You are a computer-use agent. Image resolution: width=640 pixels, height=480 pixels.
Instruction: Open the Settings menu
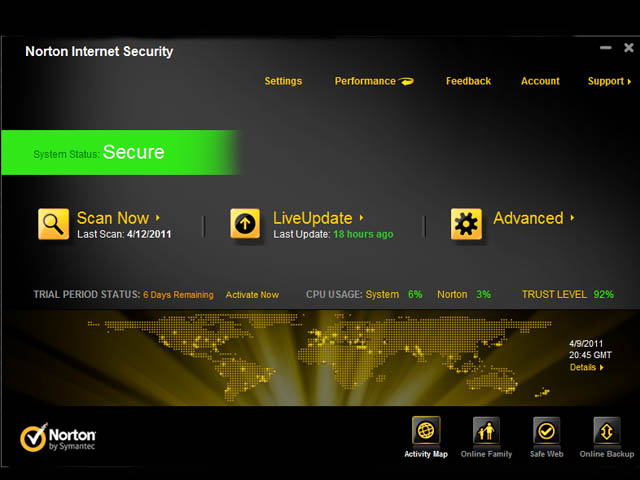(x=283, y=81)
